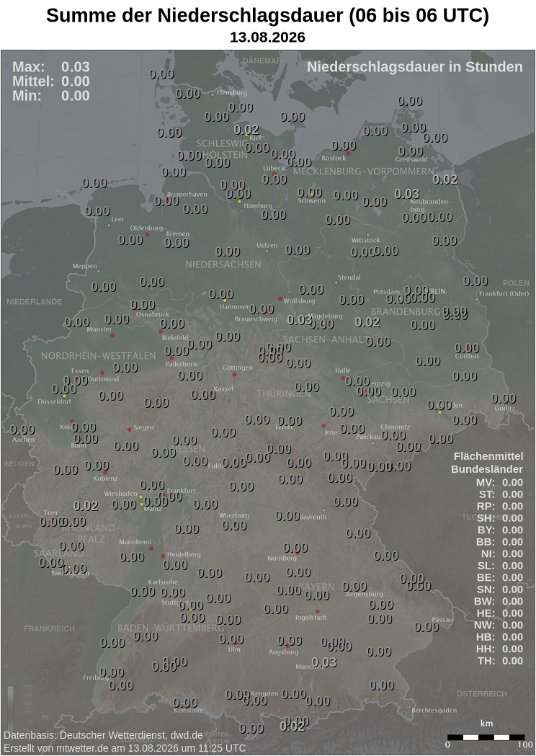The height and width of the screenshot is (756, 536).
Task: Click the 'Erstellt von mtwetter.de' footer line
Action: click(125, 748)
